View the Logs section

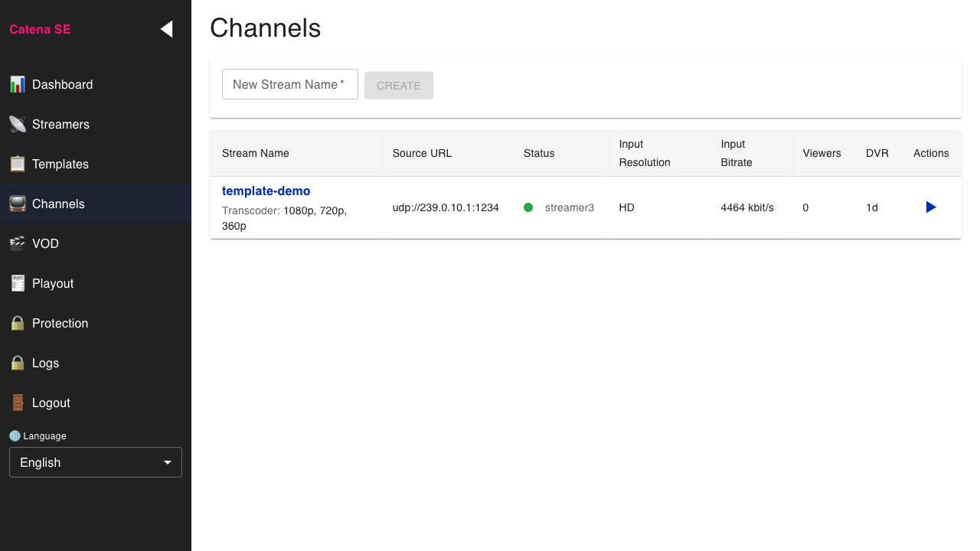45,363
